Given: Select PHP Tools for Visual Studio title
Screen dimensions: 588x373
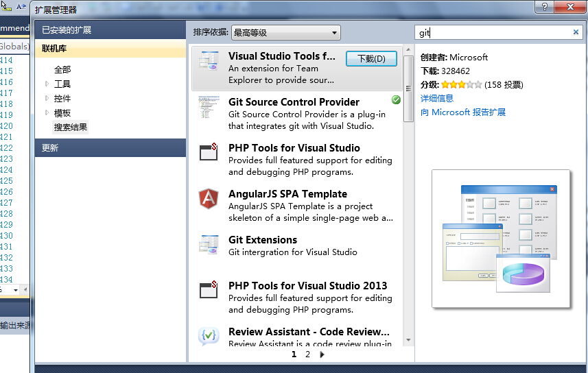Looking at the screenshot, I should pos(294,147).
